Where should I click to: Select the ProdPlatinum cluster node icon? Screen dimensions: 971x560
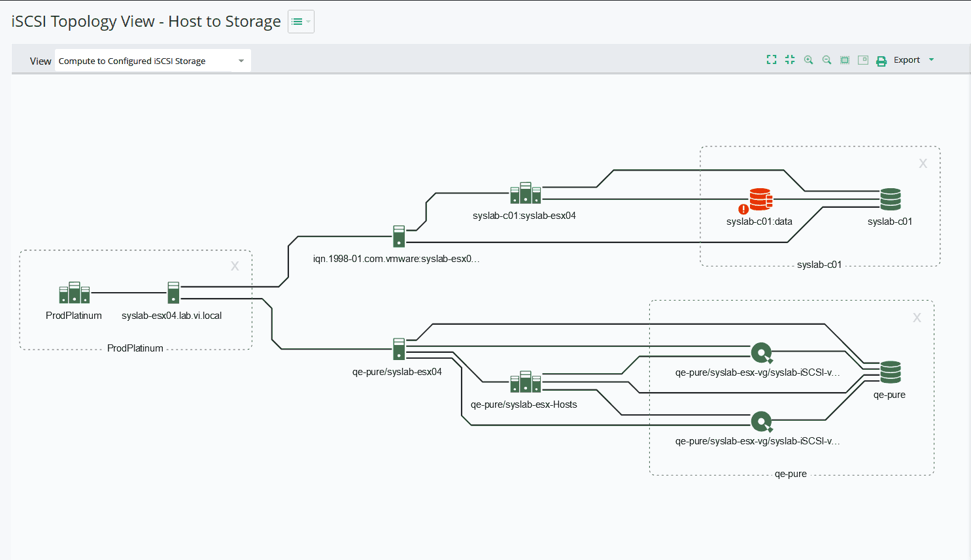(75, 293)
